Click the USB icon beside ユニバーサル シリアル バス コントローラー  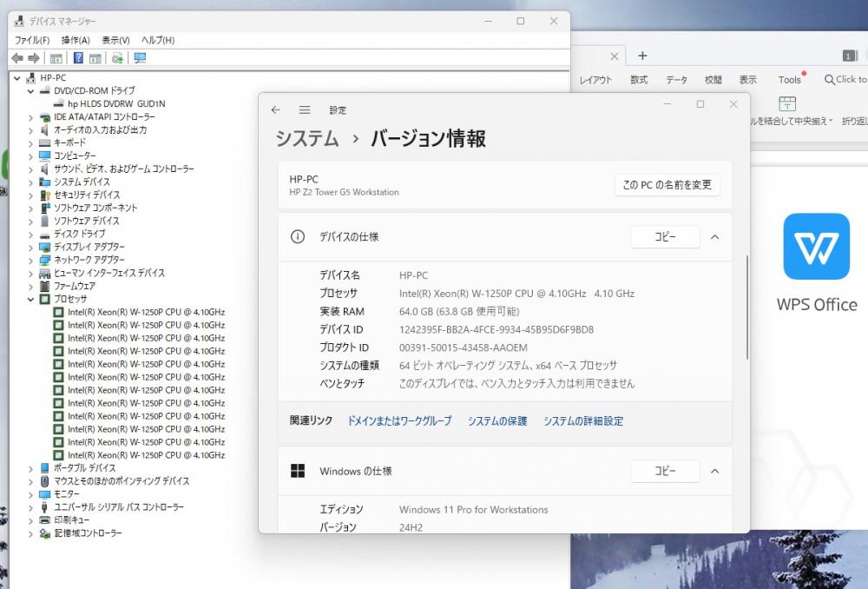(x=45, y=507)
